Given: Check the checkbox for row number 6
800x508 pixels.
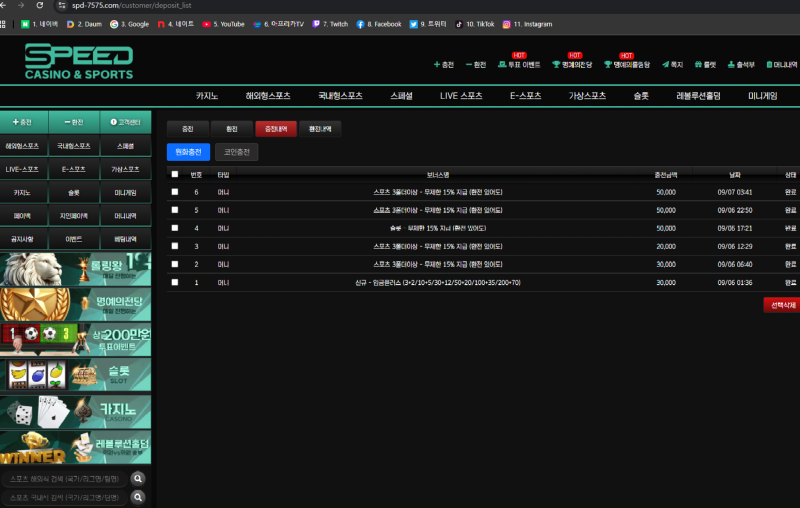Looking at the screenshot, I should tap(175, 192).
